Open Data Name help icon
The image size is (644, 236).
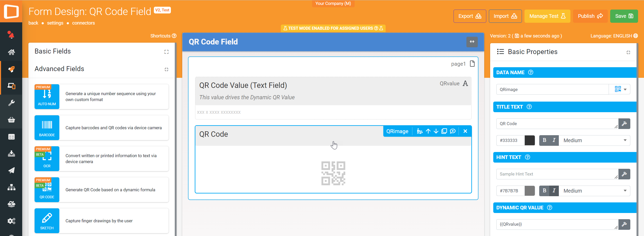pyautogui.click(x=531, y=72)
